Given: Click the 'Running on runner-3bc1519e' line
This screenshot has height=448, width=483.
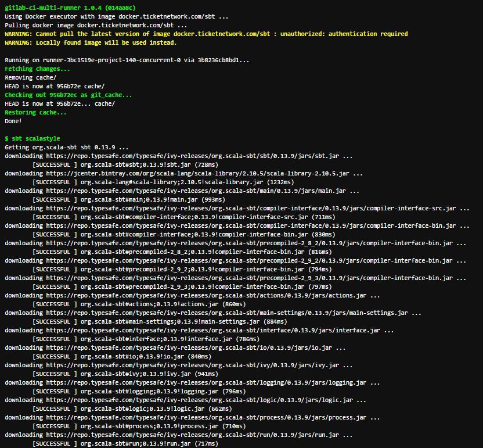Looking at the screenshot, I should [x=127, y=60].
